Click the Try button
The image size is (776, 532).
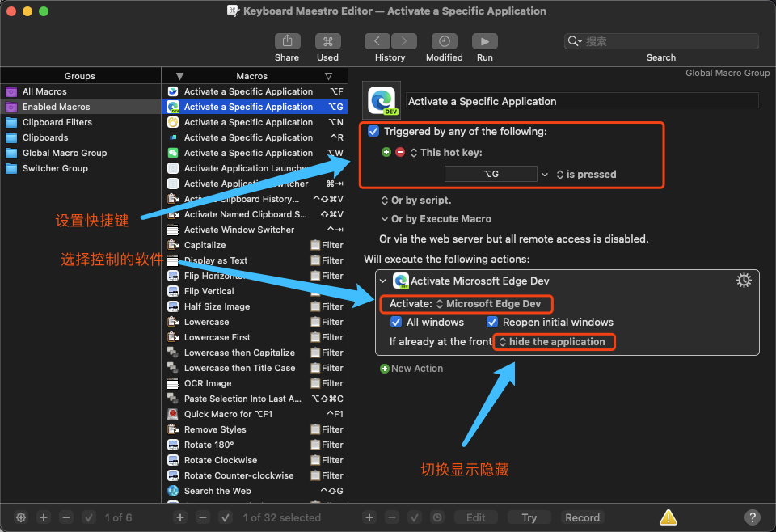pyautogui.click(x=529, y=517)
